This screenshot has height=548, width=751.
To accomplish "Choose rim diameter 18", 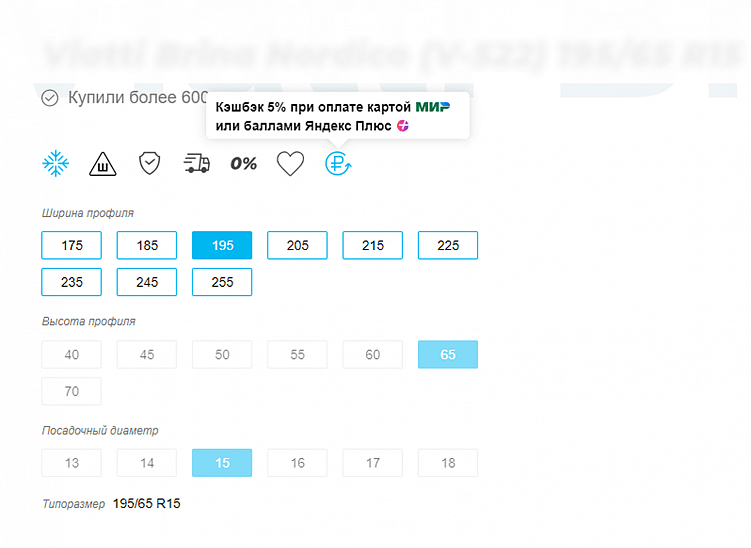I will point(448,463).
